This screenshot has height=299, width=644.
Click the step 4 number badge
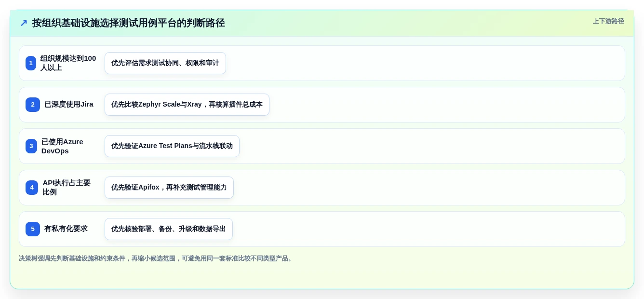point(32,188)
